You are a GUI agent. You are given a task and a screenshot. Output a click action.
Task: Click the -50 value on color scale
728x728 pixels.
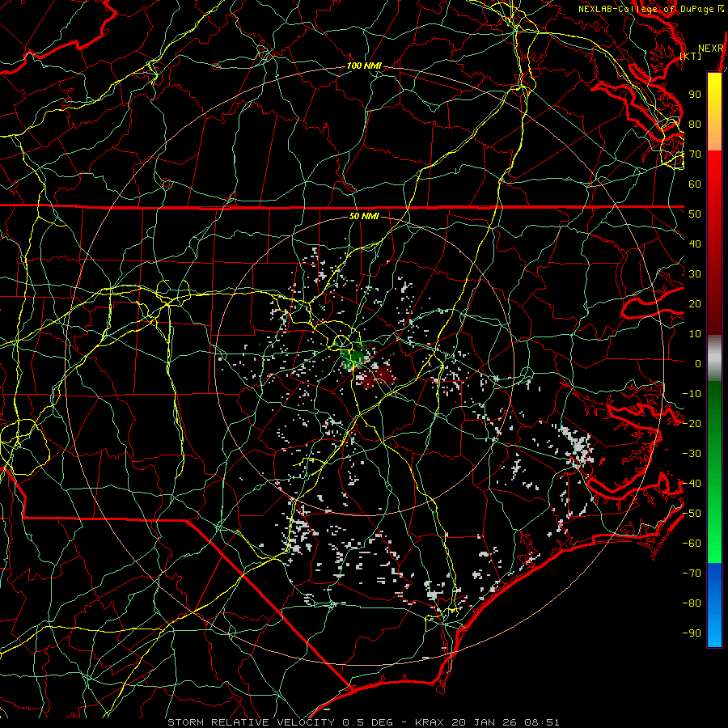point(692,514)
